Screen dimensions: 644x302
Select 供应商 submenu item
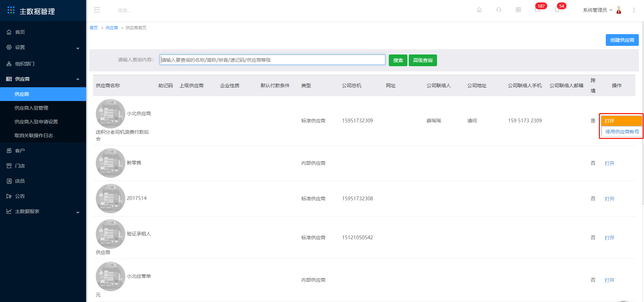(x=43, y=94)
